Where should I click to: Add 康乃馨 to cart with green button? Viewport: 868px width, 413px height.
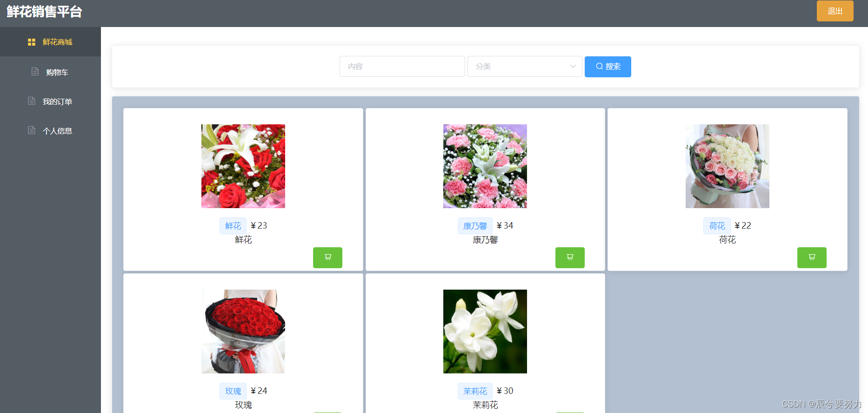pos(570,257)
